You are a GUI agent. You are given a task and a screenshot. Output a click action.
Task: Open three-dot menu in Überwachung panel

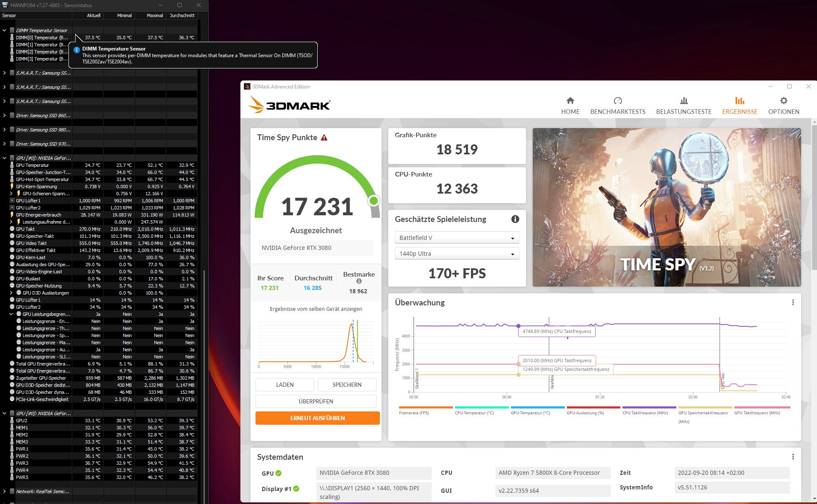(792, 302)
